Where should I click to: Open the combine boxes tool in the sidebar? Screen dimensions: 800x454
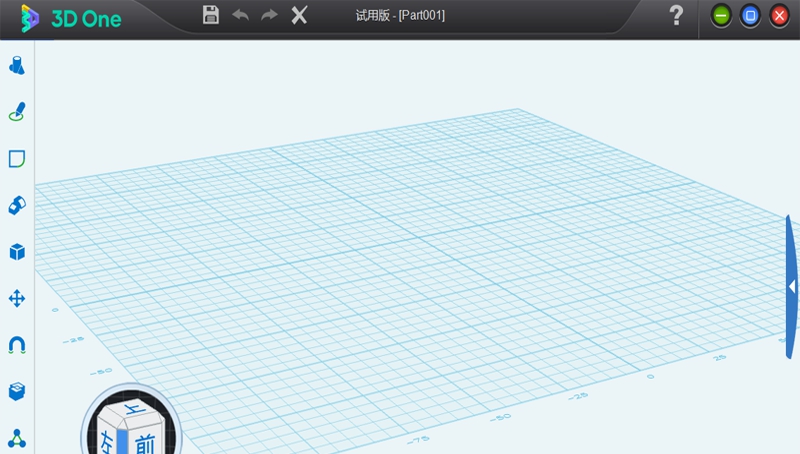click(x=17, y=391)
